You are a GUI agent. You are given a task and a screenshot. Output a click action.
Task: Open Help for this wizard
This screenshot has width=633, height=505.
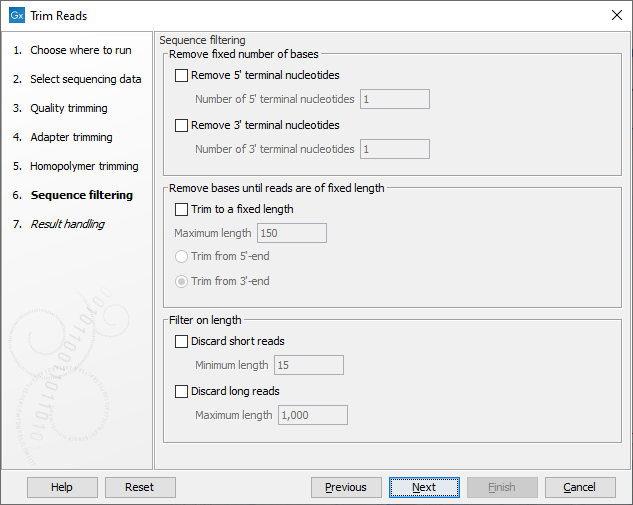tap(62, 487)
